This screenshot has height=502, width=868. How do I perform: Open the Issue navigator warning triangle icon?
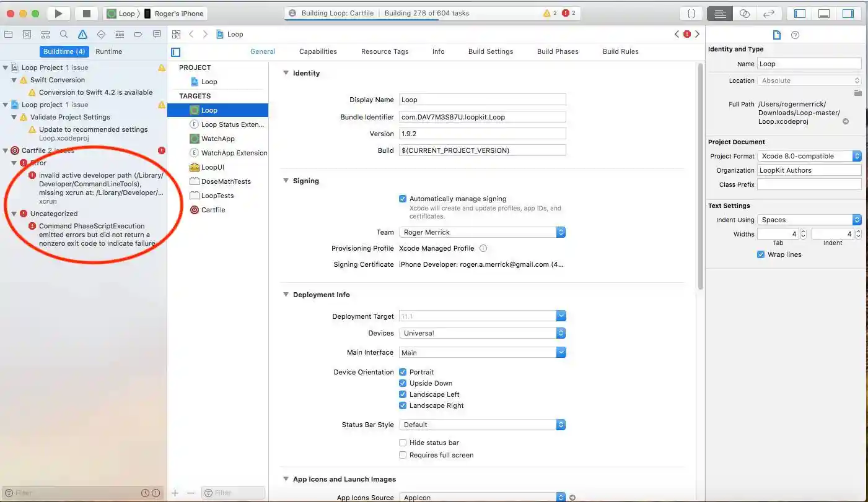coord(82,34)
